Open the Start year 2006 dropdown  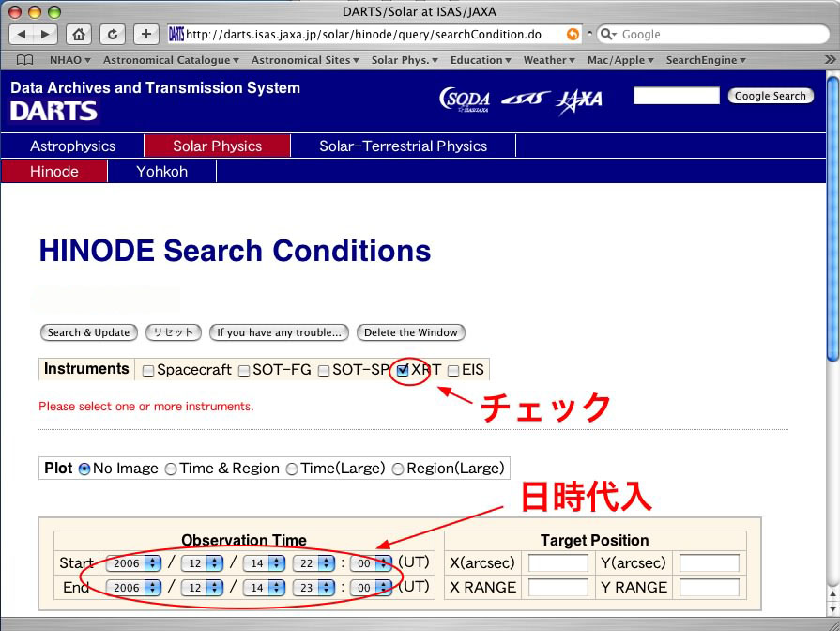[133, 563]
